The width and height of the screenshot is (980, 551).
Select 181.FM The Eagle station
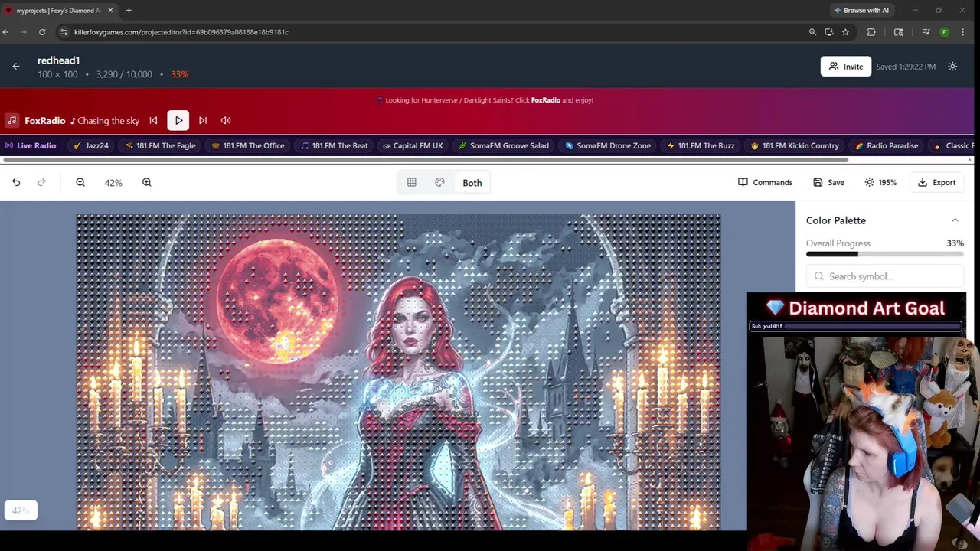pyautogui.click(x=160, y=145)
